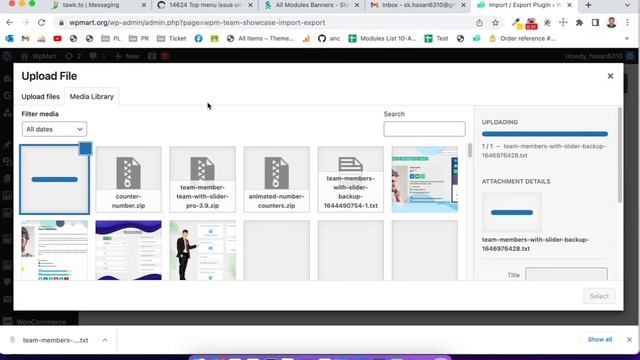Open the Chrome profile avatar

[x=611, y=22]
